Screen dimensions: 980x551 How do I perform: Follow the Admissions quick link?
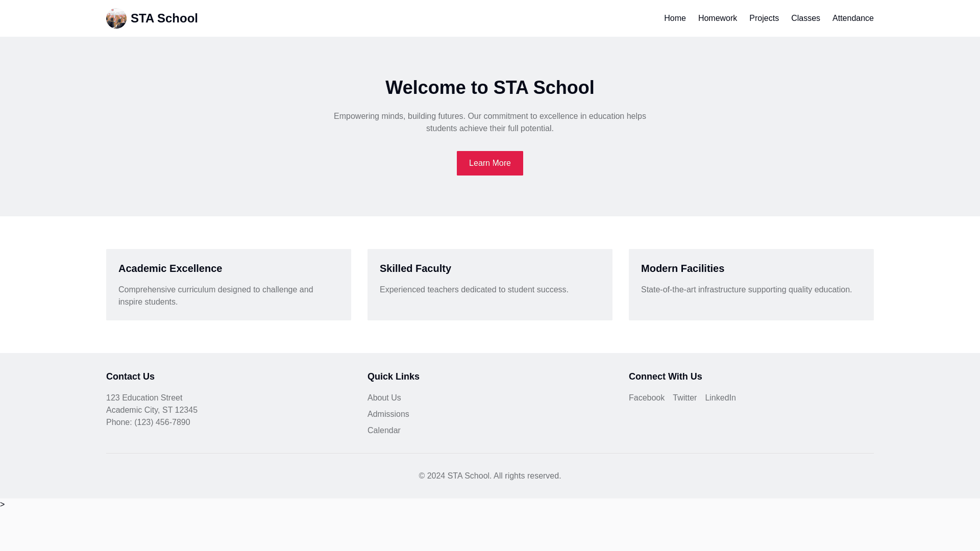tap(388, 414)
